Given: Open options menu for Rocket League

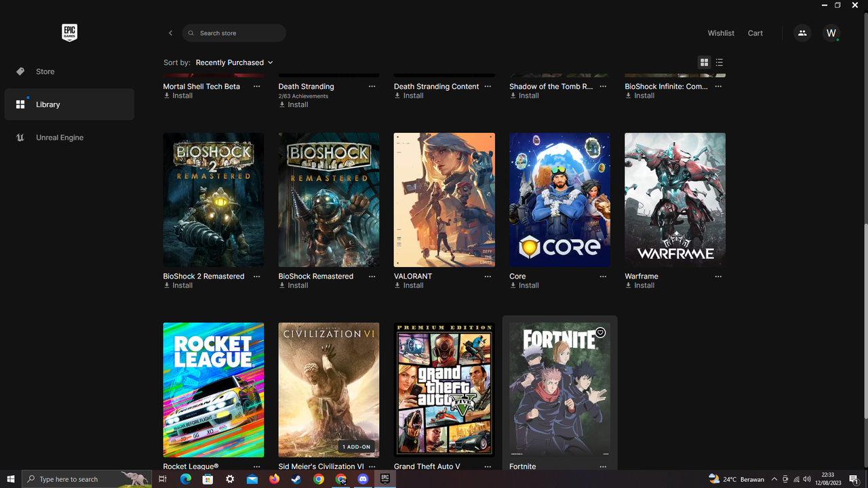Looking at the screenshot, I should (257, 466).
